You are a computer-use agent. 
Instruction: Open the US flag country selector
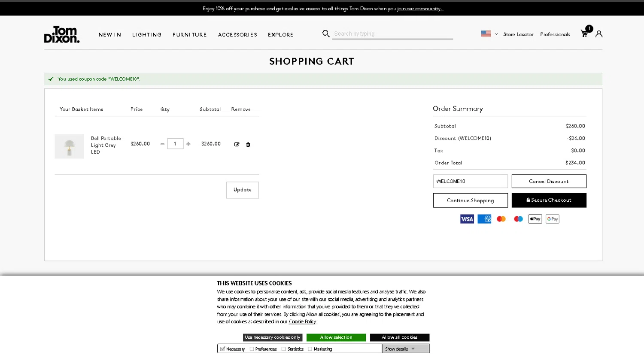489,33
